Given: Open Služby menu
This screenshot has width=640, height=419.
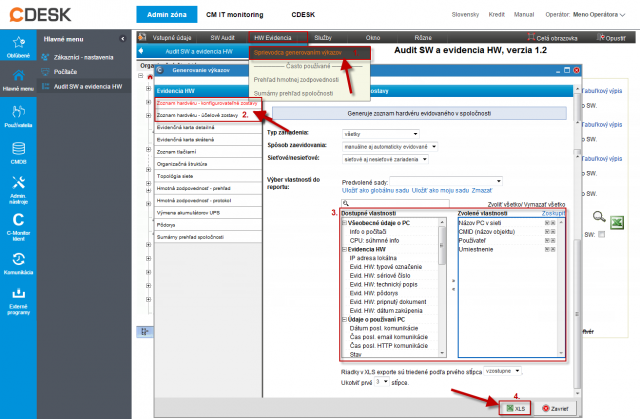Looking at the screenshot, I should [323, 38].
